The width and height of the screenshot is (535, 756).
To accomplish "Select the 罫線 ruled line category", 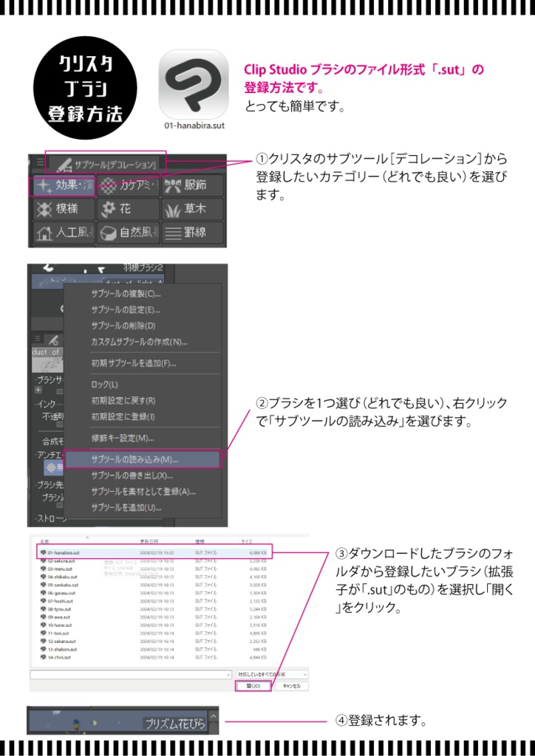I will coord(192,233).
